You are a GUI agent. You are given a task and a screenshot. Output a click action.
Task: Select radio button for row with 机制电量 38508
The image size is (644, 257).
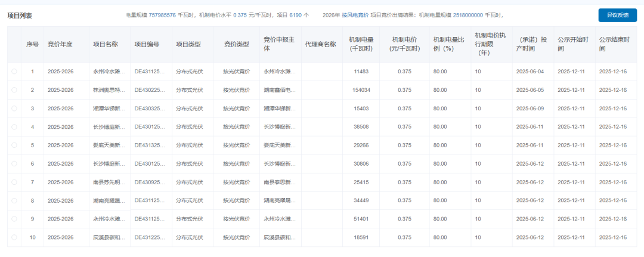pos(14,127)
